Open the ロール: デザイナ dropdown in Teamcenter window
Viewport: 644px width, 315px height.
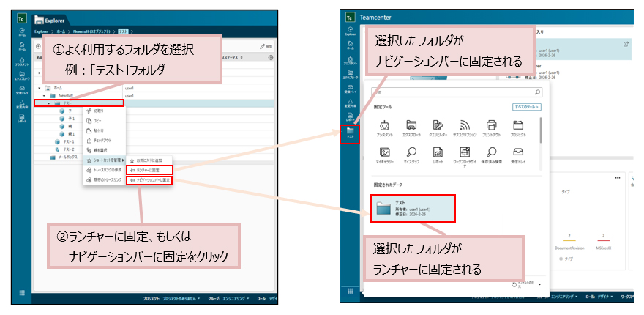(599, 296)
